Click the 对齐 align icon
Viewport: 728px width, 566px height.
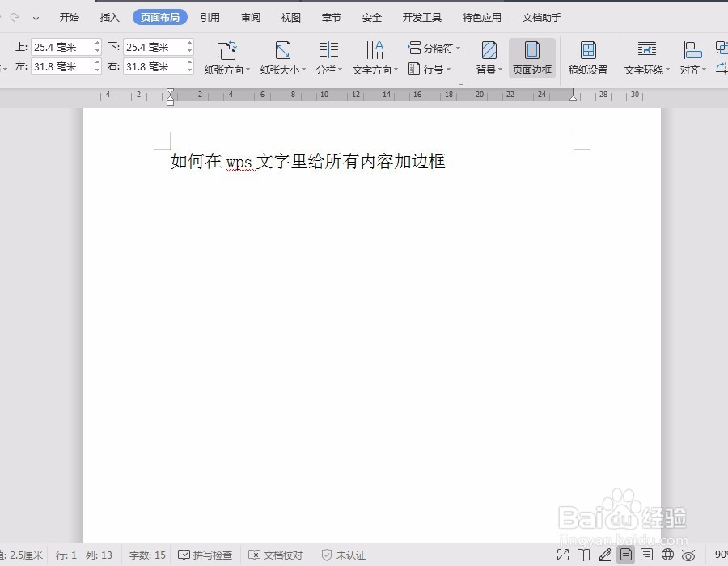[x=692, y=50]
